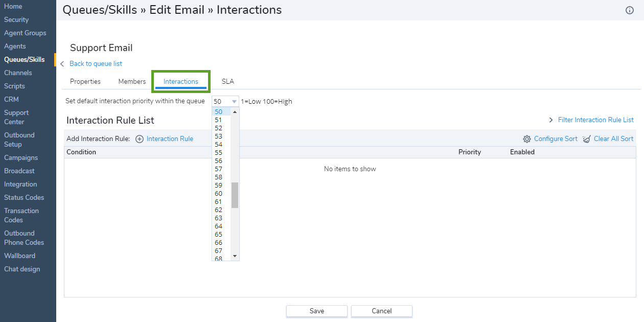Choose priority 59 from the list

click(x=221, y=185)
